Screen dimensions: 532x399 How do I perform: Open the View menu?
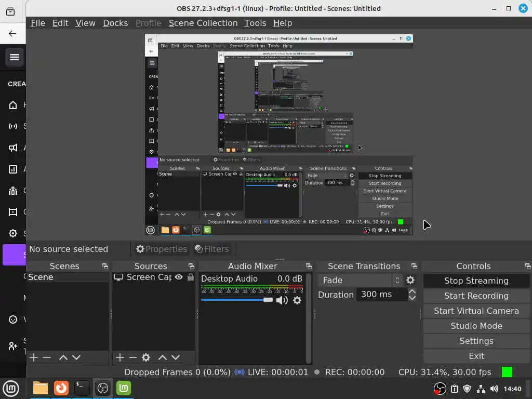(85, 23)
